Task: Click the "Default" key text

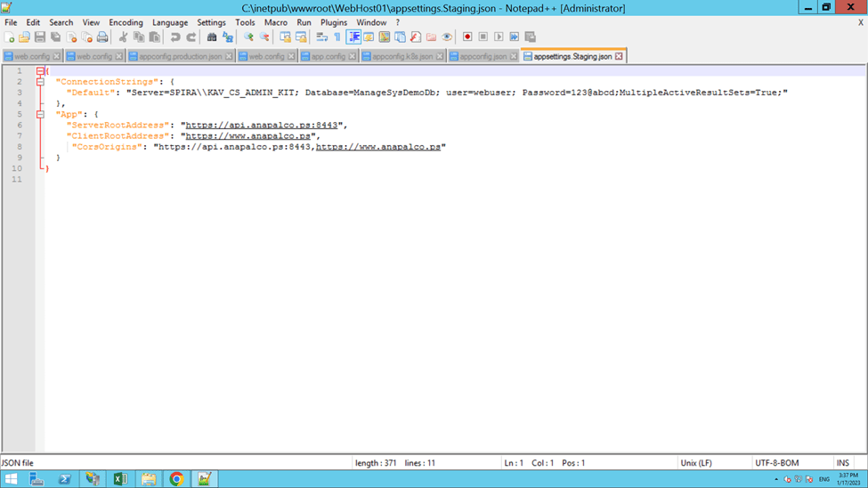Action: (91, 93)
